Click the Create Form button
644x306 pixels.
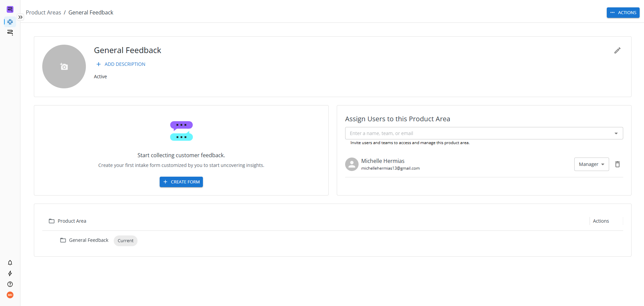point(181,182)
